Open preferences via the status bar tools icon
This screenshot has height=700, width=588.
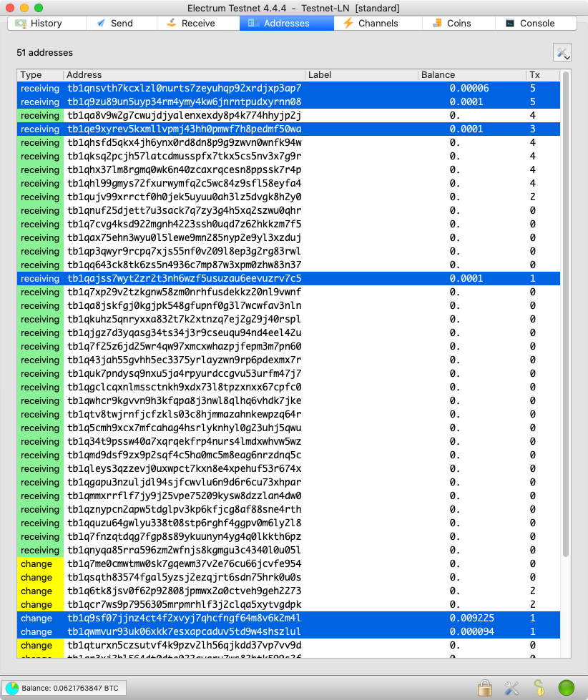[511, 688]
